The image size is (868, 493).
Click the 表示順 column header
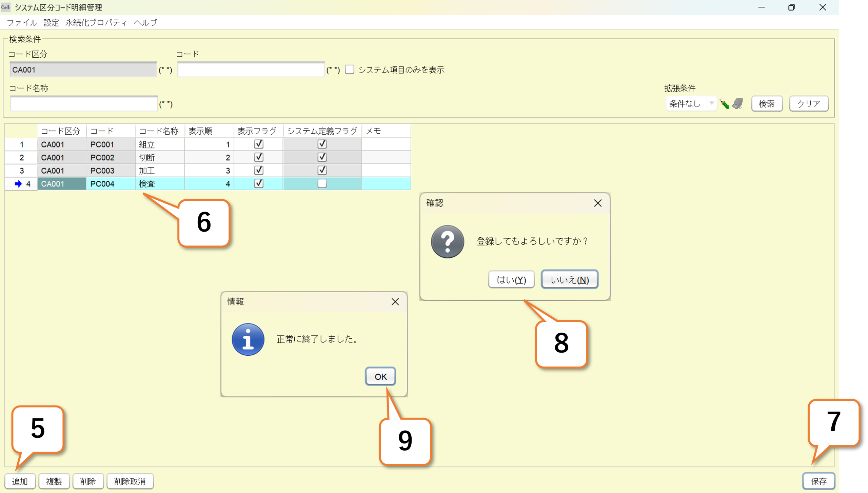click(x=209, y=131)
